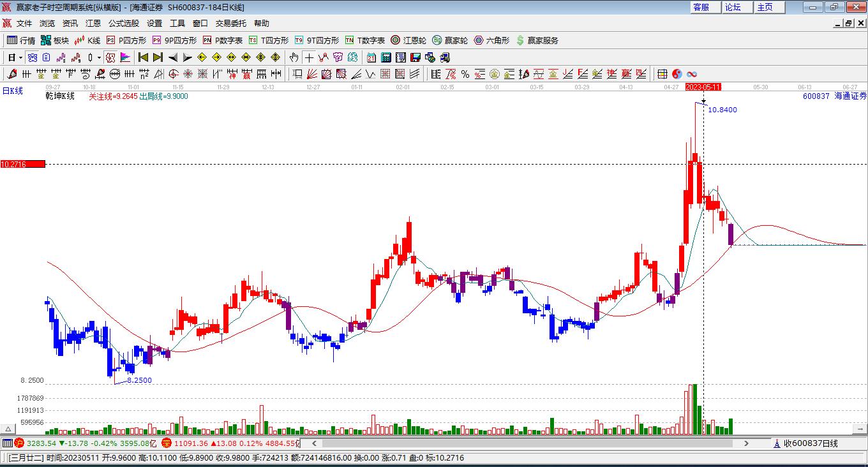Select the hand pan tool

[x=294, y=57]
